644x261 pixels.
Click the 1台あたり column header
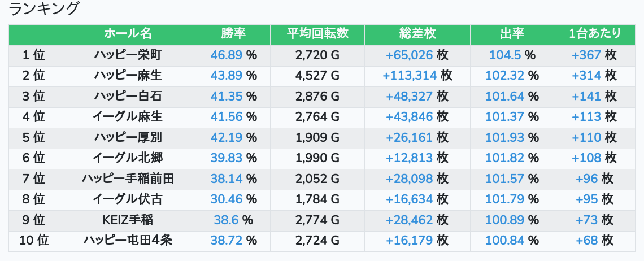(x=594, y=34)
